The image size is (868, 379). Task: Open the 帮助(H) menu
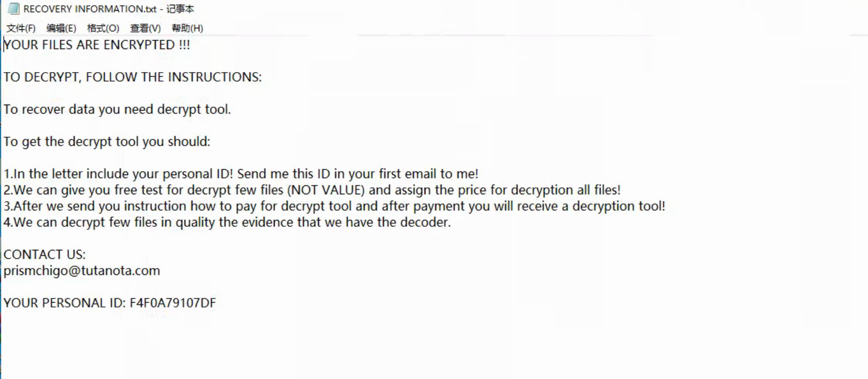click(x=187, y=28)
